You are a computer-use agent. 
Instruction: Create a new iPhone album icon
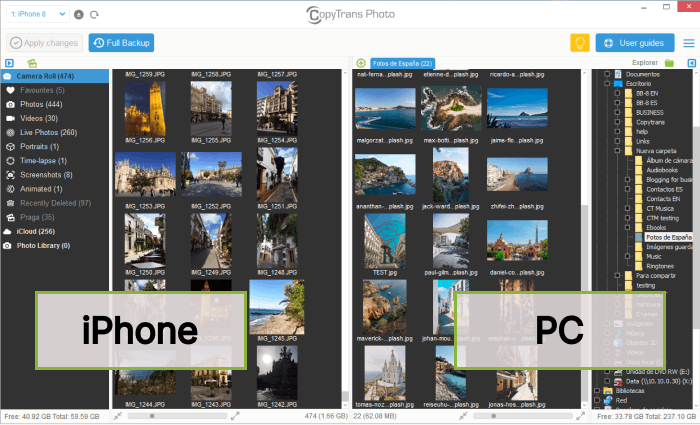(32, 63)
